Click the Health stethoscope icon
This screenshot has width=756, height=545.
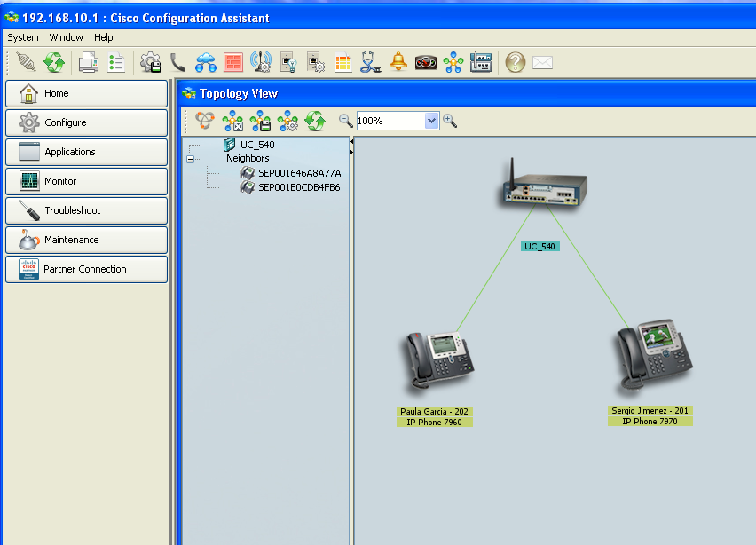coord(370,62)
